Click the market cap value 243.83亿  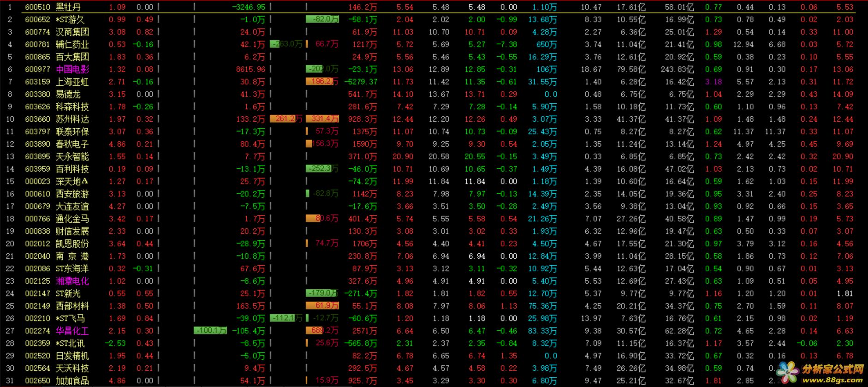tap(677, 69)
